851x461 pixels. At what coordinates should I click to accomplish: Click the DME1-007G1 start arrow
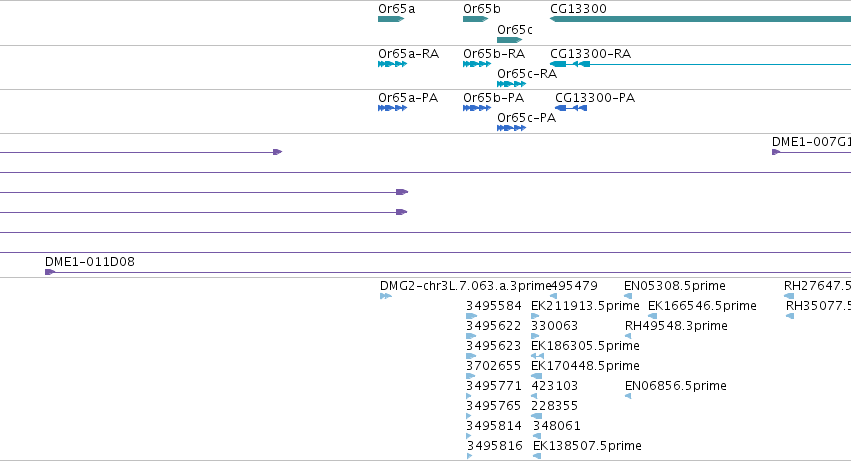tap(776, 152)
